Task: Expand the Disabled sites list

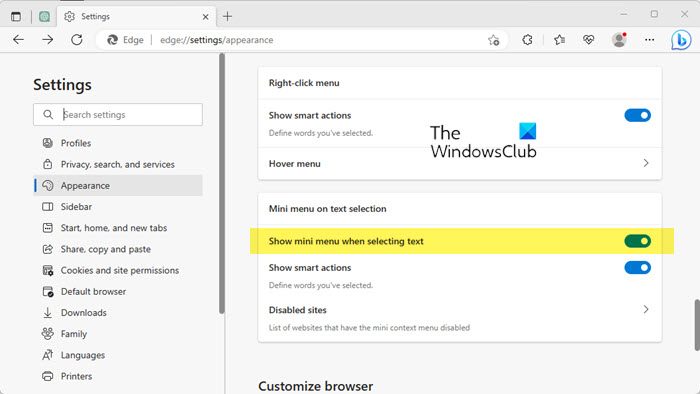Action: point(460,318)
